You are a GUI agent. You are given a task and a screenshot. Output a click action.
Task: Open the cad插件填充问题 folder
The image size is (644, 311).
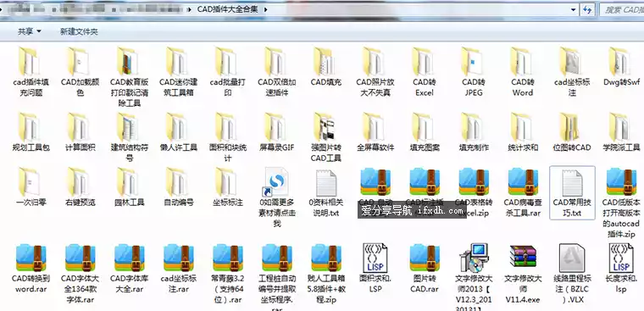pos(31,72)
